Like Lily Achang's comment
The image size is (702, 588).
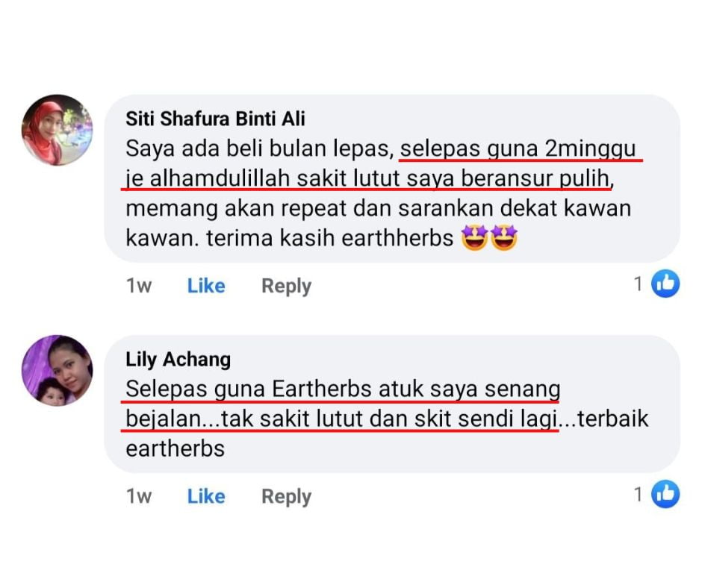click(206, 496)
